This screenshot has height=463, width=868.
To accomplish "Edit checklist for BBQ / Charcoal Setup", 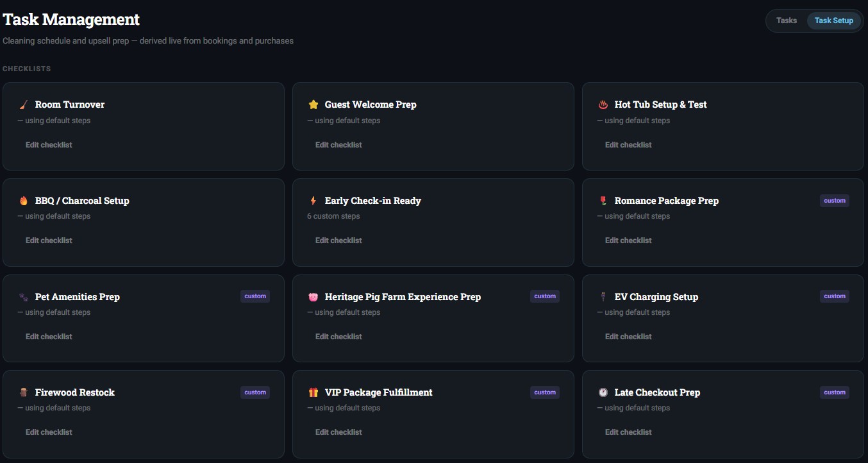I will tap(49, 240).
